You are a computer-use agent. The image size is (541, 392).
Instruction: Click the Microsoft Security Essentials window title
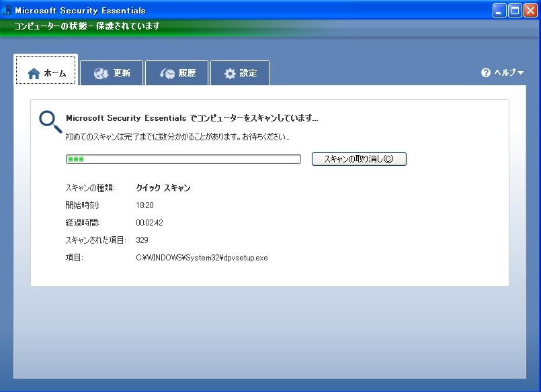pyautogui.click(x=80, y=11)
